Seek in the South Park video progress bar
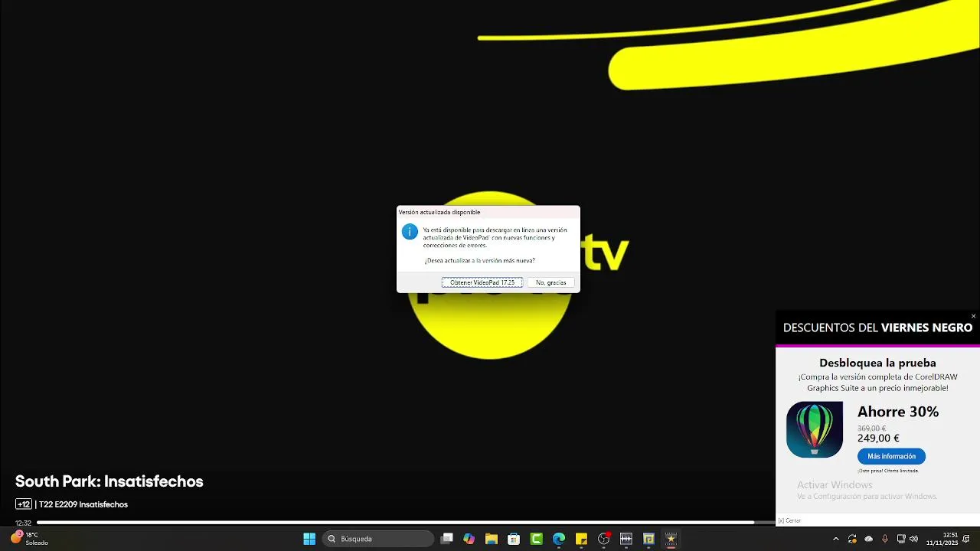Image resolution: width=980 pixels, height=551 pixels. [x=406, y=523]
